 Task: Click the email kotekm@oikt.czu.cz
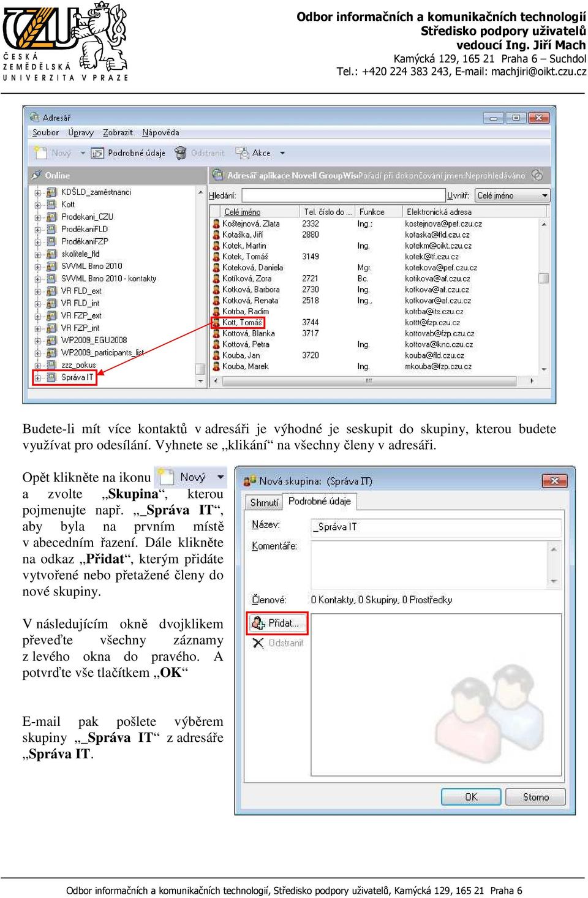click(x=438, y=246)
